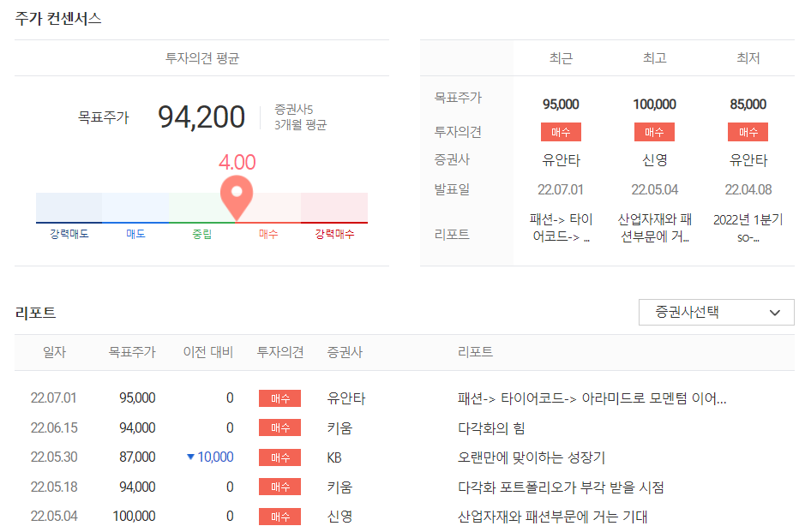The width and height of the screenshot is (811, 532).
Task: Click the 투자의견 평균 header
Action: (201, 58)
